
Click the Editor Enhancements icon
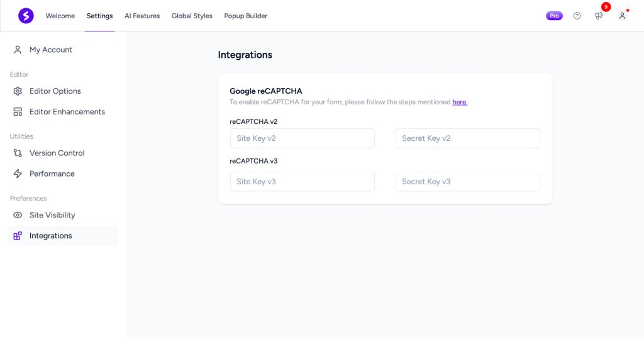pyautogui.click(x=18, y=112)
